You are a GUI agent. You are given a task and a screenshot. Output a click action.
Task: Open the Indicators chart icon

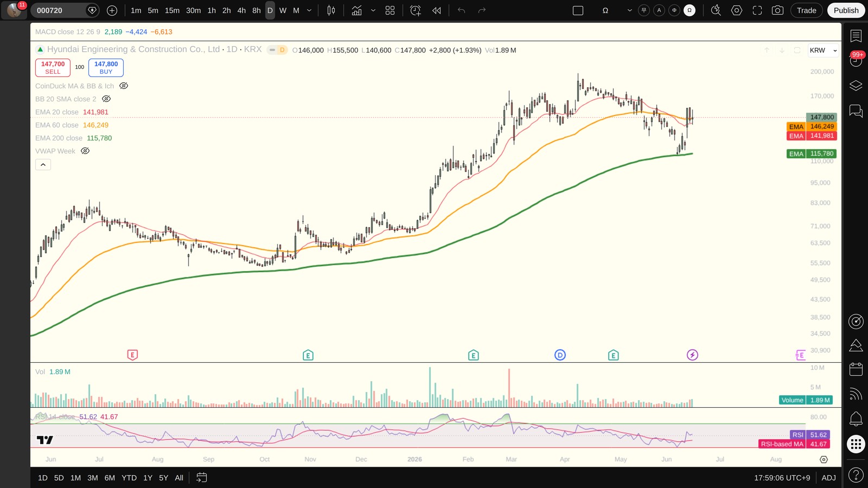click(x=356, y=10)
